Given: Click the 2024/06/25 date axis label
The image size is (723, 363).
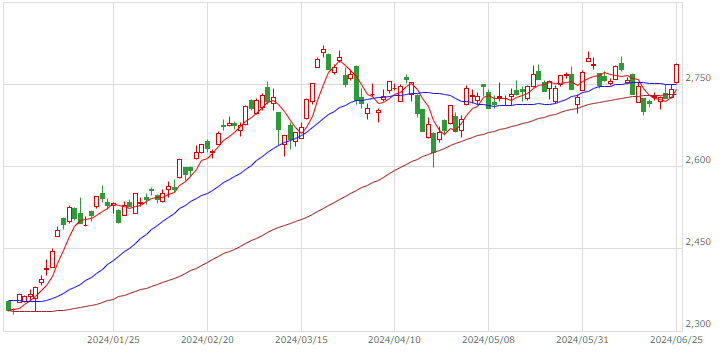Looking at the screenshot, I should pos(676,340).
